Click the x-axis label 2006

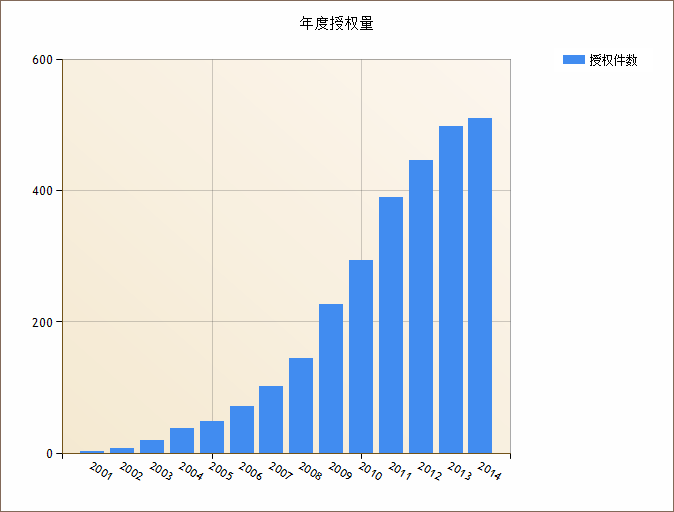[x=251, y=471]
